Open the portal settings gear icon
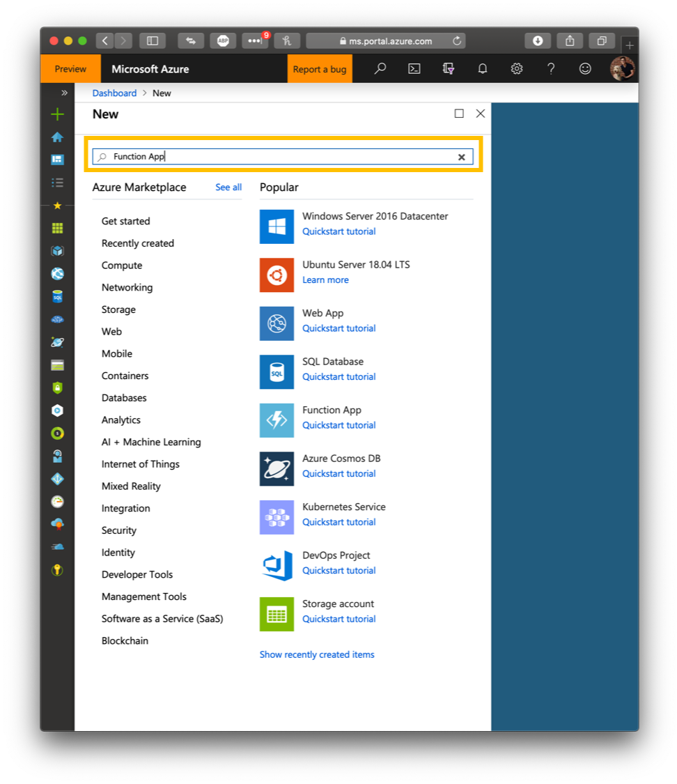Screen dimensions: 677x784 pos(517,69)
